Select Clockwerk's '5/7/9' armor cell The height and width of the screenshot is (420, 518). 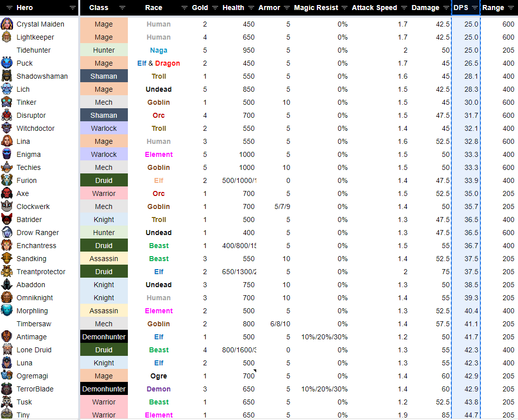coord(282,206)
